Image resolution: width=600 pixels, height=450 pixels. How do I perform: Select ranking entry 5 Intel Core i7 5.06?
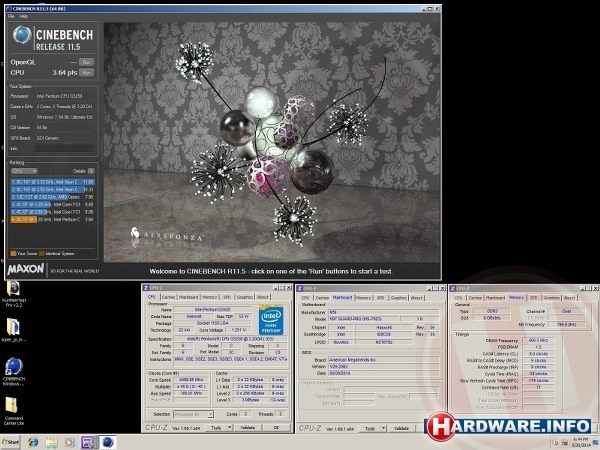click(x=52, y=212)
